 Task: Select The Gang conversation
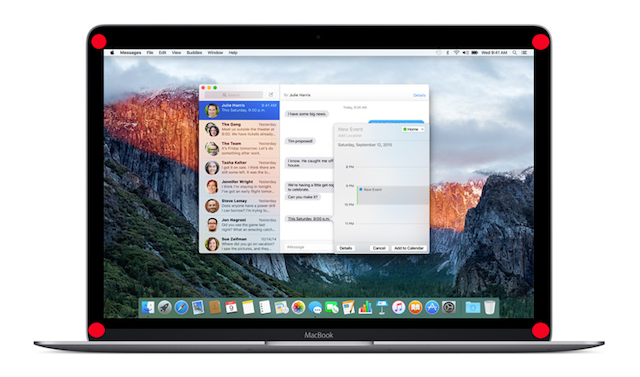pos(240,129)
